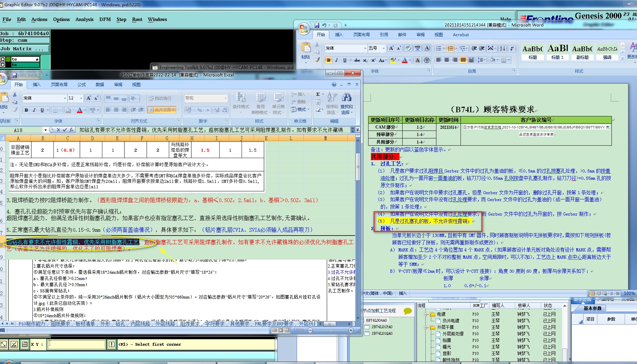Toggle numbered list in Word ribbon
Viewport: 637px width, 364px height.
tap(450, 48)
